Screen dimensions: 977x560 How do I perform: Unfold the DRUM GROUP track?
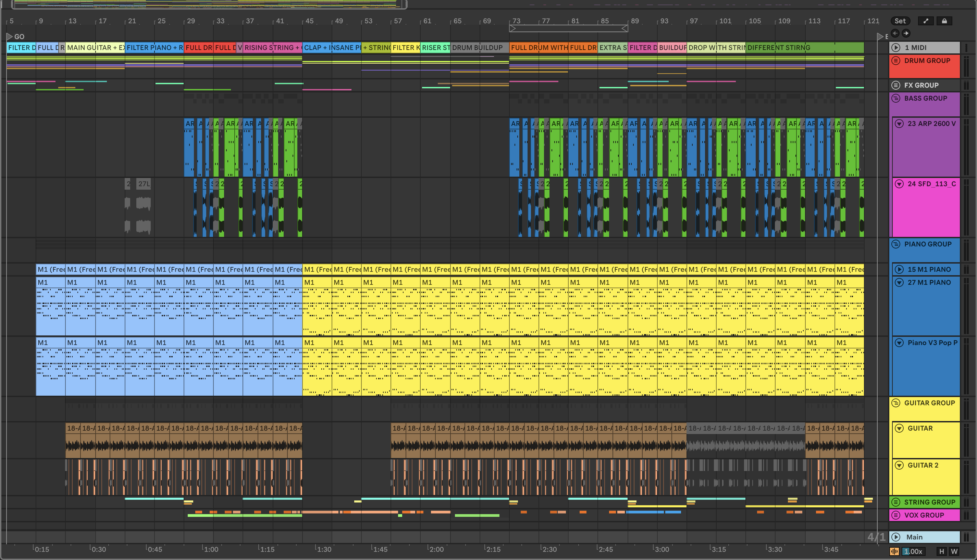[896, 61]
